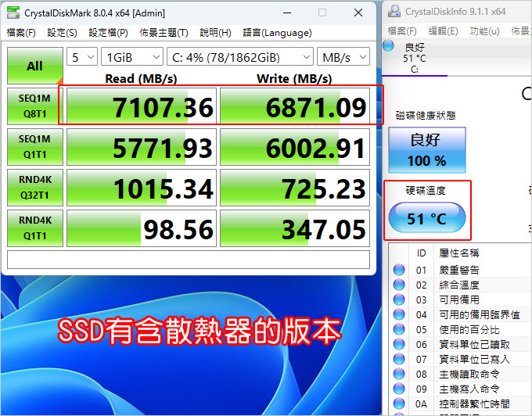The height and width of the screenshot is (416, 532).
Task: Click the RND4K Q32T1 write value 725.23
Action: [x=295, y=188]
